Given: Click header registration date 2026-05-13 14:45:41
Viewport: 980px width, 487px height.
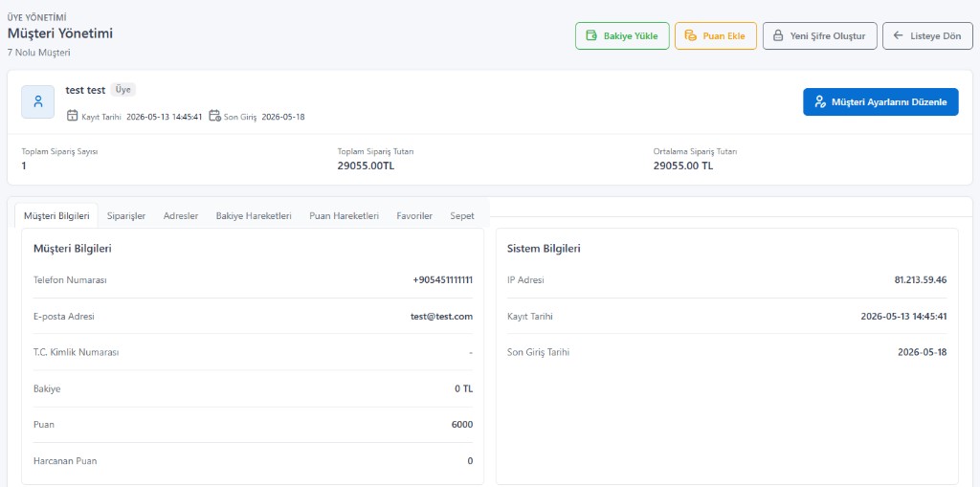Looking at the screenshot, I should 165,117.
